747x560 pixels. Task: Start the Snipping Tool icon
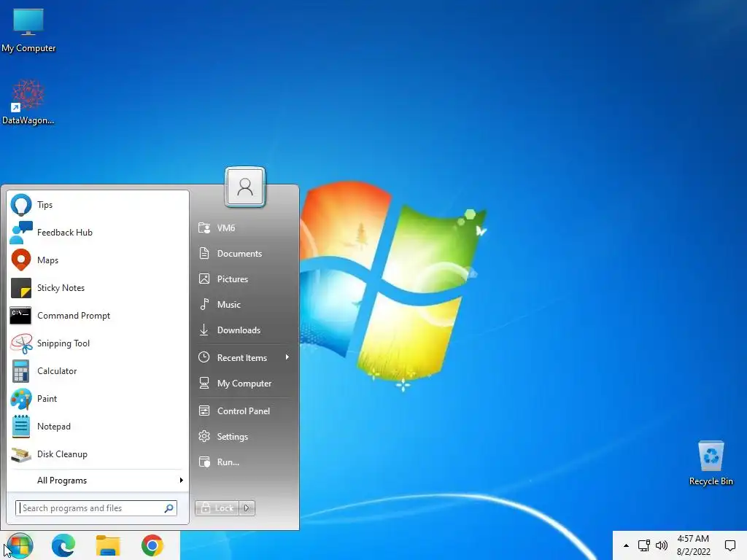pos(21,343)
